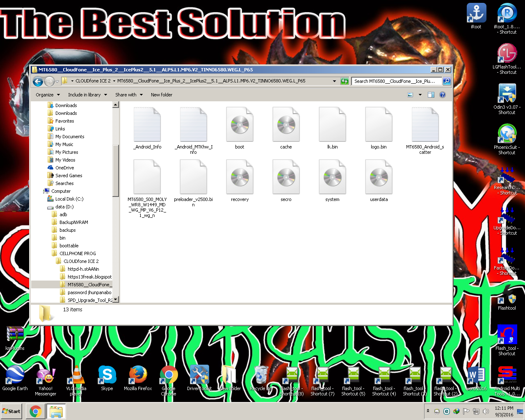Click the Explorer Back navigation button
The image size is (525, 420).
pos(38,81)
